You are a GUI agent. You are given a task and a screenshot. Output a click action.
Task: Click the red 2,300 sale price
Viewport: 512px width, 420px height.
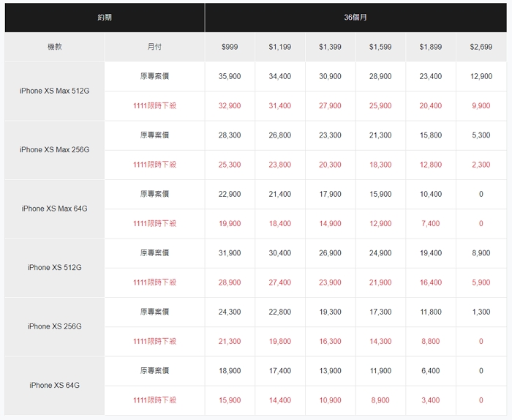coord(481,165)
